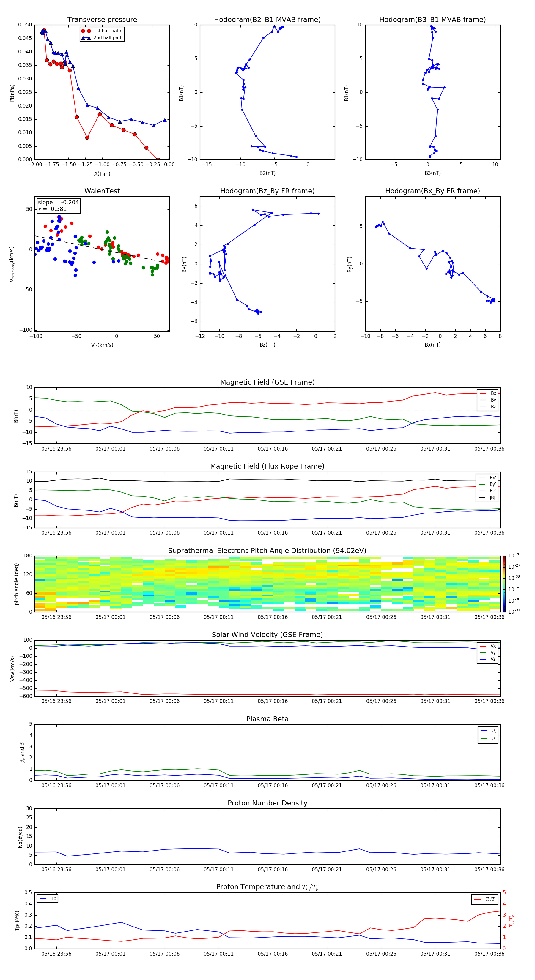Click the 'Vz' entry in velocity legend
Screen dimensions: 535x980
(x=488, y=659)
